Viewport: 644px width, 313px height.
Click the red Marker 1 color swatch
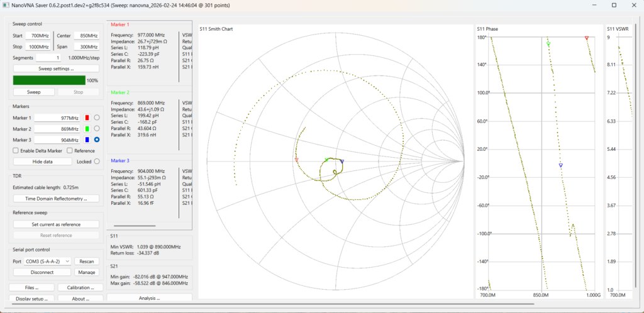[87, 118]
